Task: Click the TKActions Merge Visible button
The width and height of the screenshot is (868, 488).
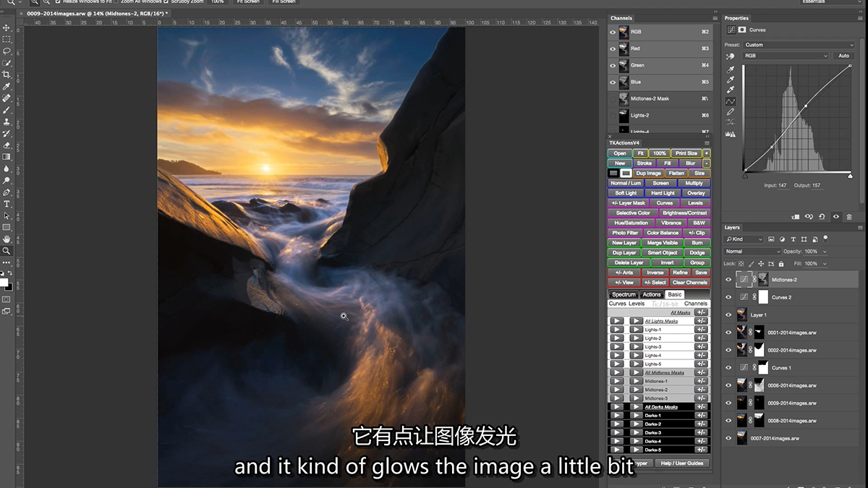Action: coord(663,243)
